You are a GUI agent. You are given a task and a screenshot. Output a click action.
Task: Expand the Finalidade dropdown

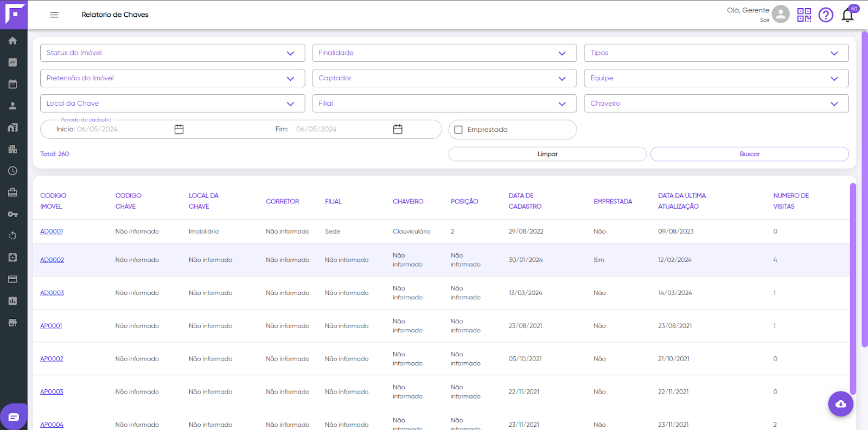pos(444,53)
